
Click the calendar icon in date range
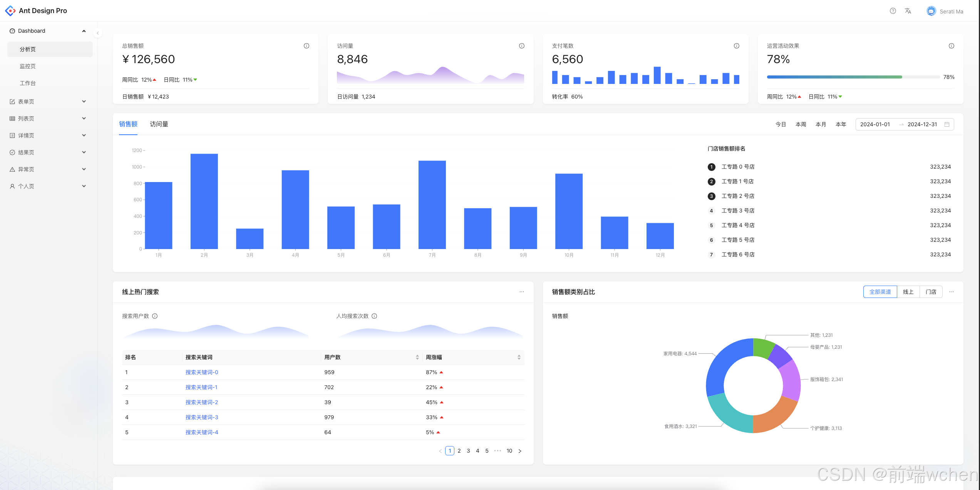pos(947,124)
